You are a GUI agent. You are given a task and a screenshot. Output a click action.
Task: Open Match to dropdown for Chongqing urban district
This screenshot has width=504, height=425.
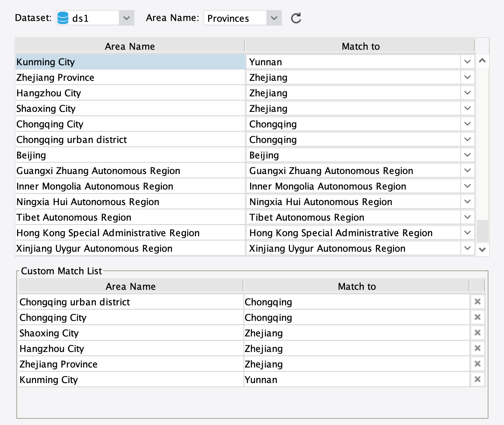pos(468,139)
